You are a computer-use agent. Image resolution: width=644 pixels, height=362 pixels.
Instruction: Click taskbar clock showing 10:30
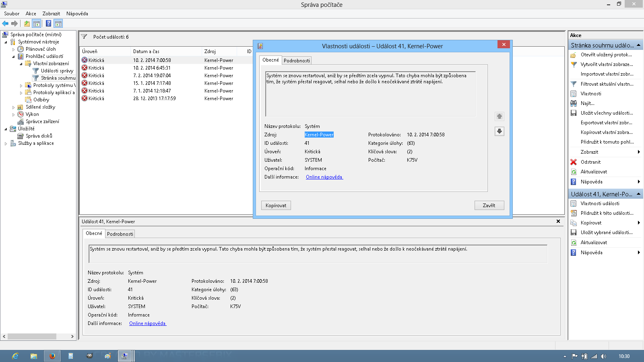[624, 356]
